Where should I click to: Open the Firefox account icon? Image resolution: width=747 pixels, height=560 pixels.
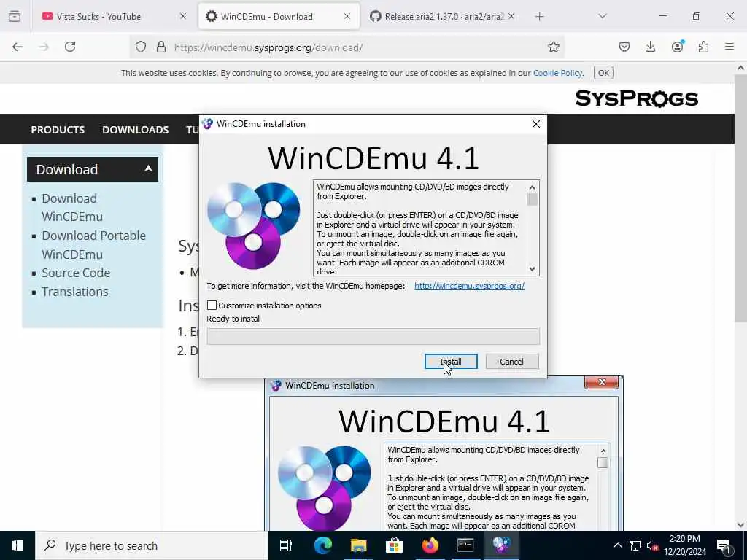677,47
